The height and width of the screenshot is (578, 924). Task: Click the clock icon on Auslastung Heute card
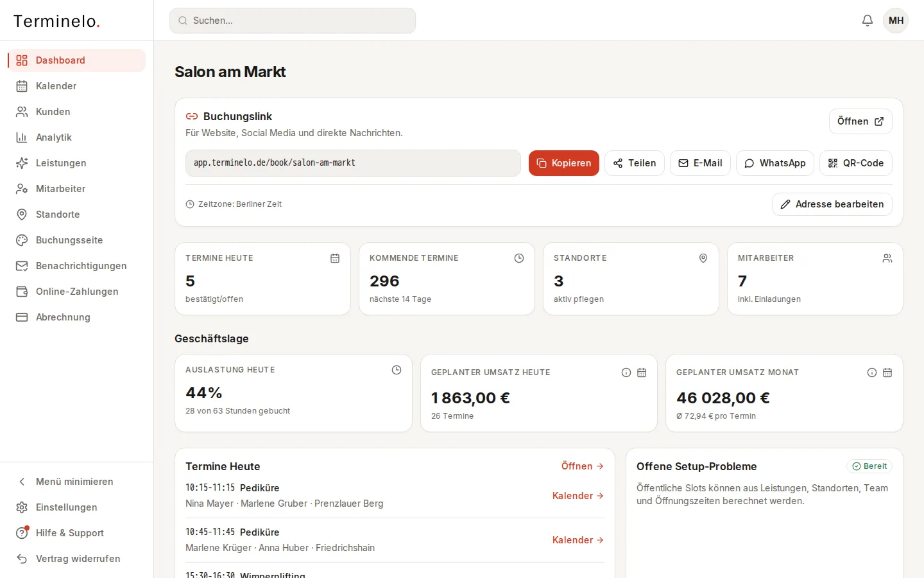pos(397,370)
